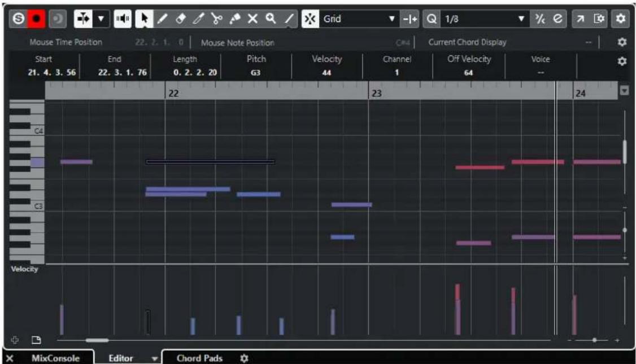Viewport: 636px width, 364px height.
Task: Open Set Up Window Layout icon
Action: point(599,19)
